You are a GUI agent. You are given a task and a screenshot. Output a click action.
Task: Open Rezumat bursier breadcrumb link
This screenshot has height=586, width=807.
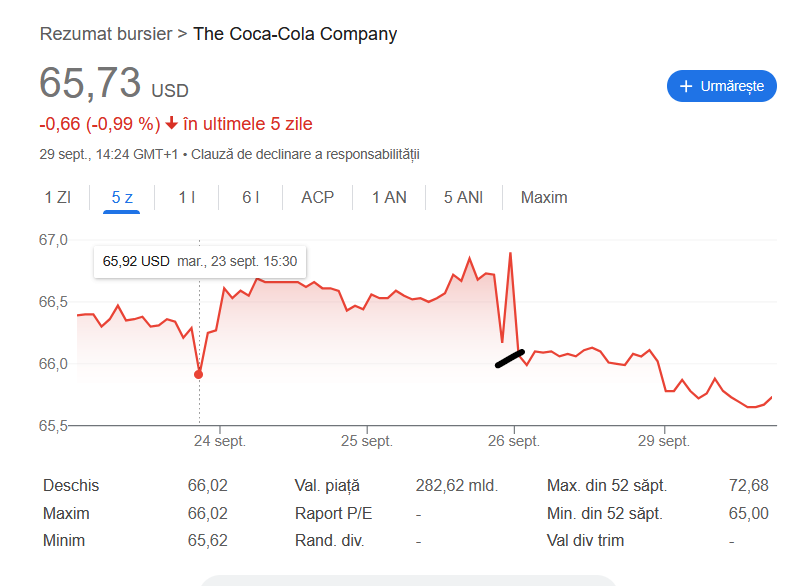[105, 34]
